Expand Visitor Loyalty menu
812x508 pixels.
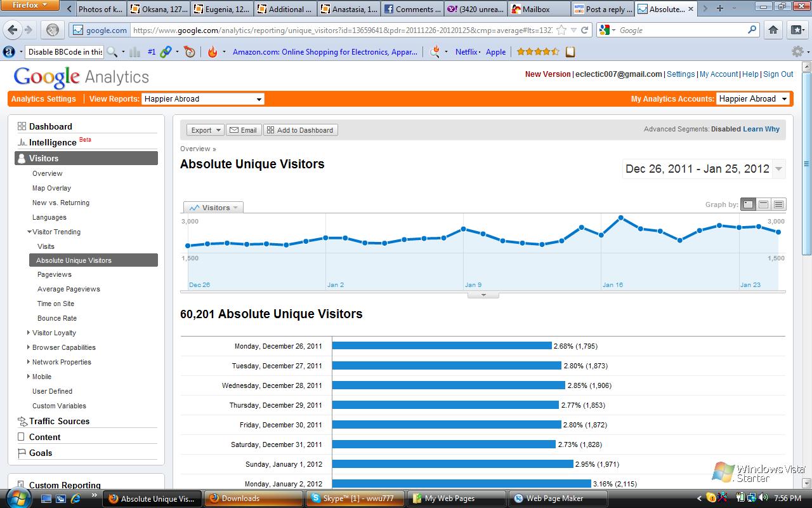pos(29,333)
